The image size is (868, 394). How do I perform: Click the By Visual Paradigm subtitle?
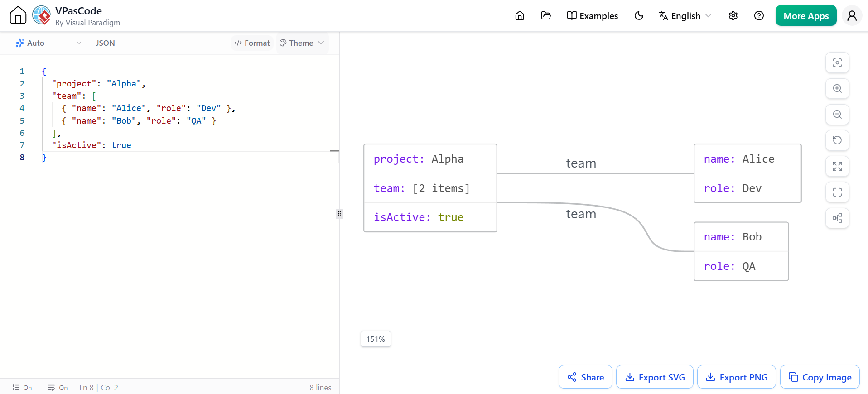(x=87, y=23)
